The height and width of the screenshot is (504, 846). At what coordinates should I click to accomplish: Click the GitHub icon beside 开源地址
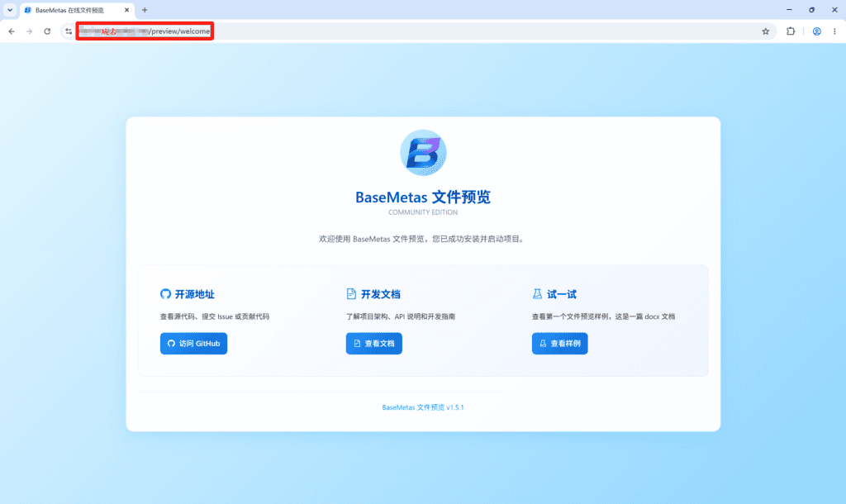click(x=165, y=293)
